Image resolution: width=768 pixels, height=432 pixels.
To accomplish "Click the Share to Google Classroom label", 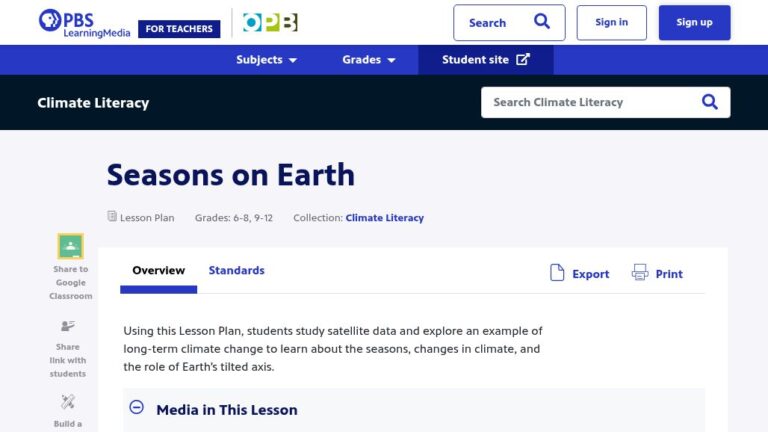I will coord(71,283).
